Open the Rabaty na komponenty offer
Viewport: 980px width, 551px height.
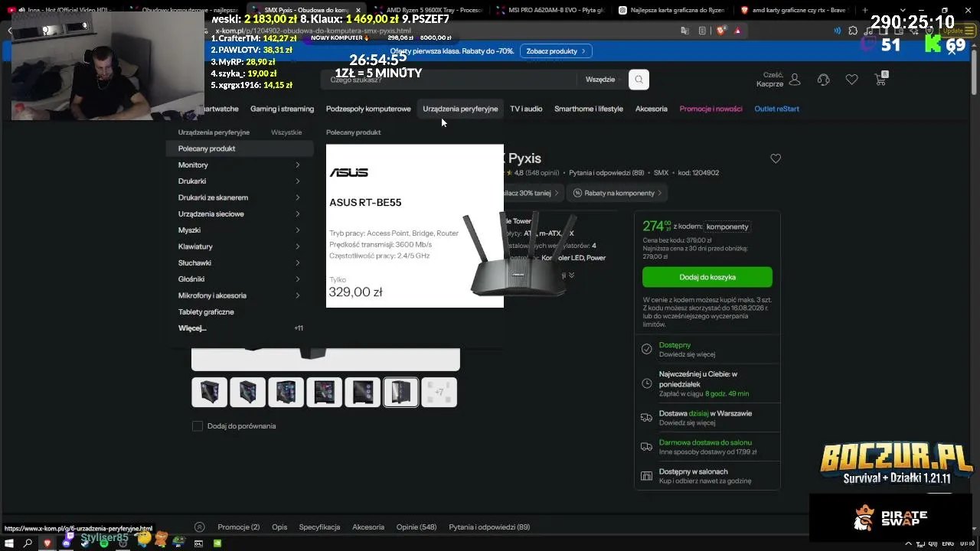617,193
